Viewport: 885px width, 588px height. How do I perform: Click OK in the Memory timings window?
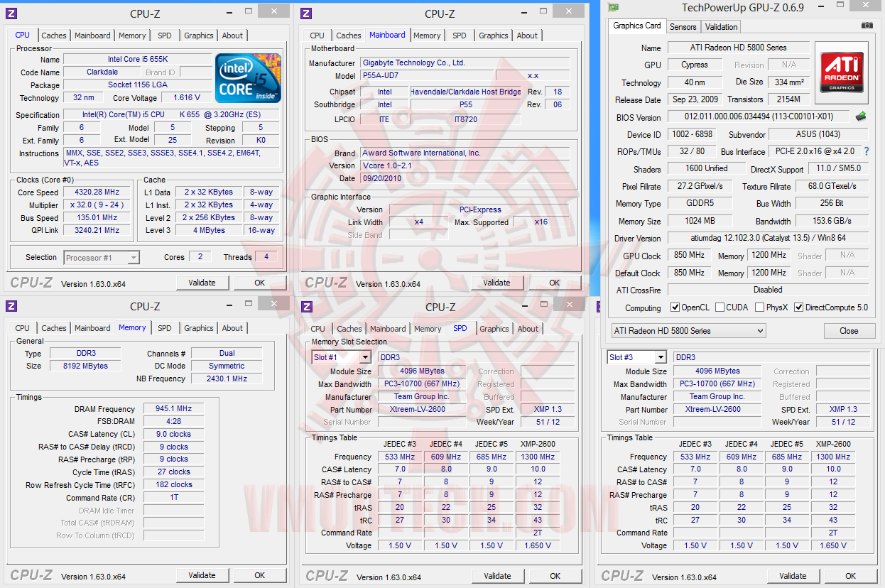tap(260, 575)
